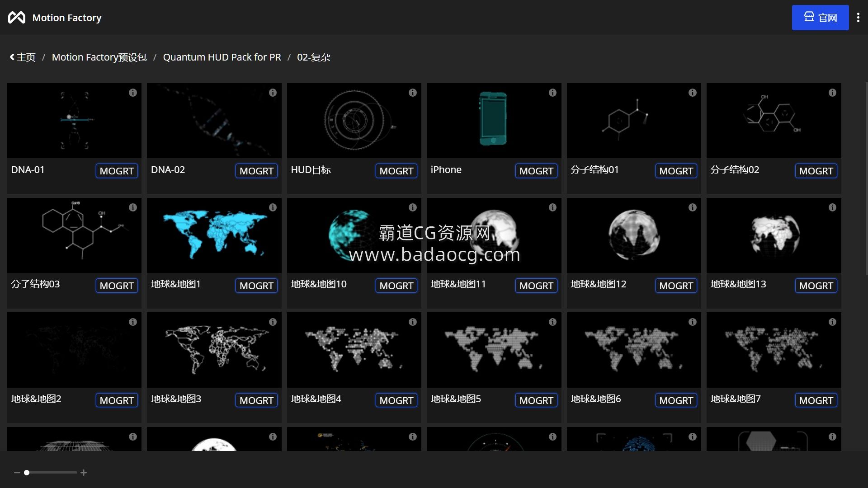Viewport: 868px width, 488px height.
Task: Show info for DNA-01 preset
Action: (x=132, y=93)
